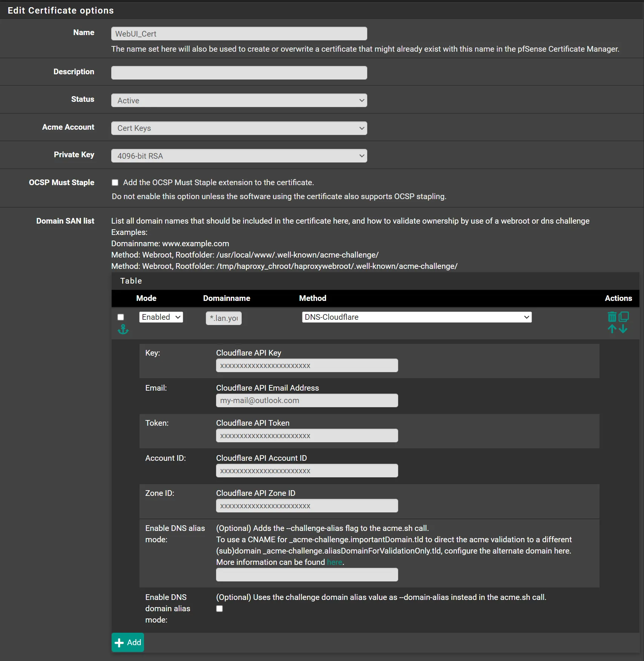Click the Name field containing WebUI_Cert
Viewport: 644px width, 661px height.
pos(239,34)
